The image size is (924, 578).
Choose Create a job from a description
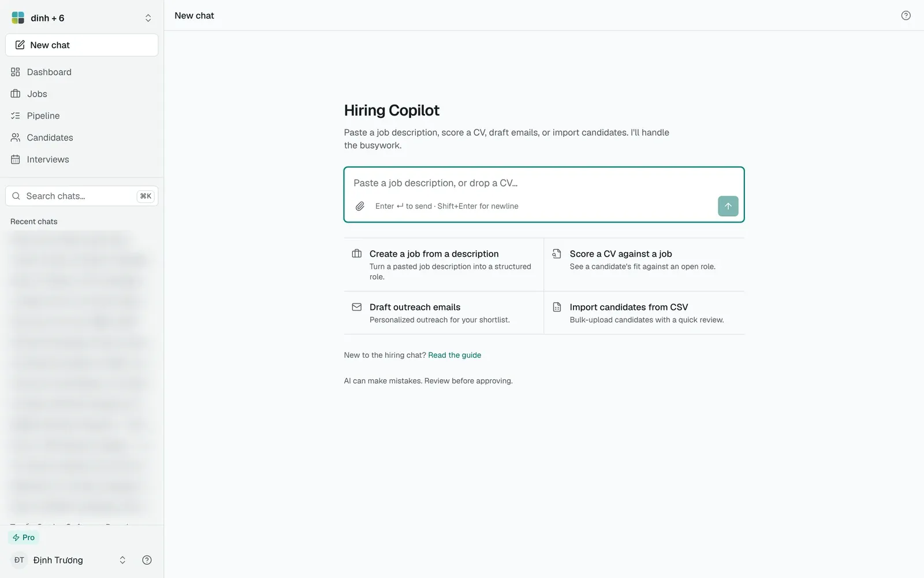click(444, 265)
